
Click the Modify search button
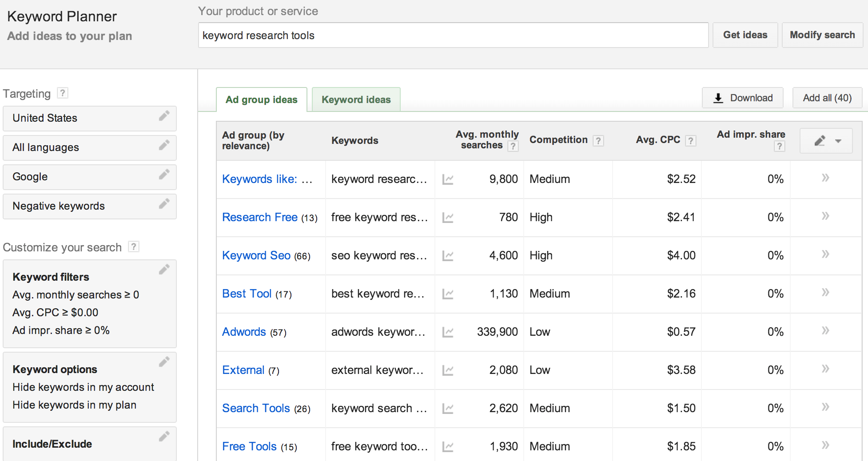tap(822, 35)
